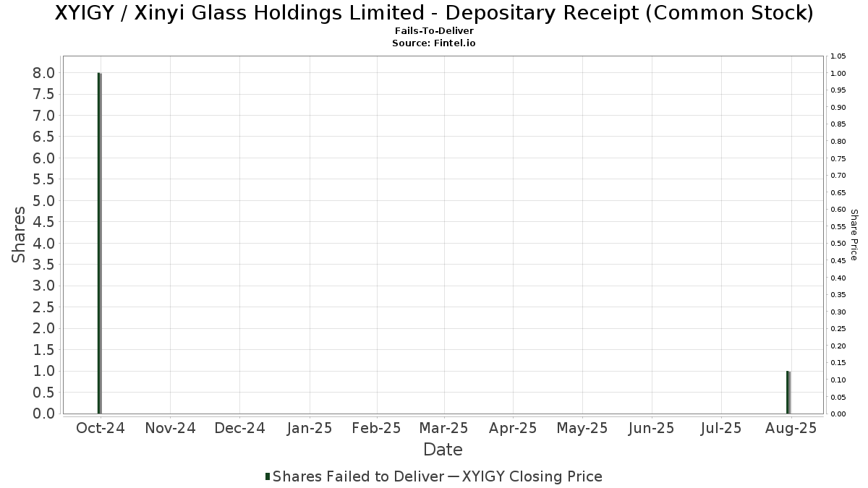Select the XYIGY Closing Price legend label
Viewport: 868px width, 488px height.
532,476
